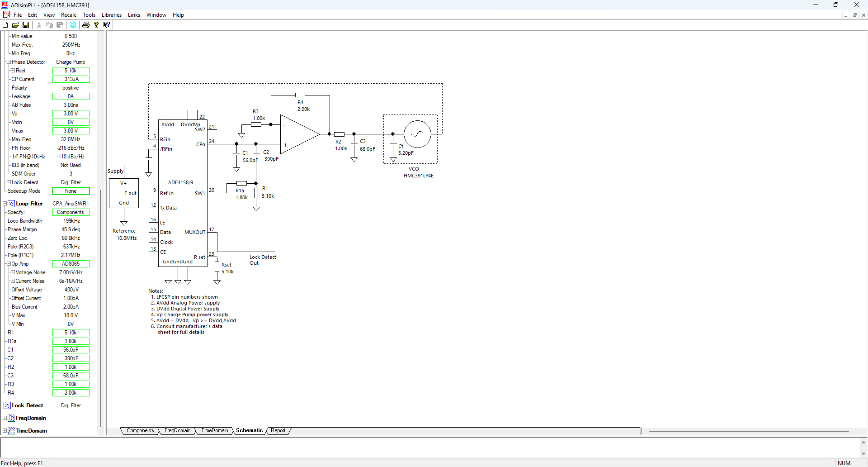Switch to the bottom TimeDomain tab

point(214,431)
